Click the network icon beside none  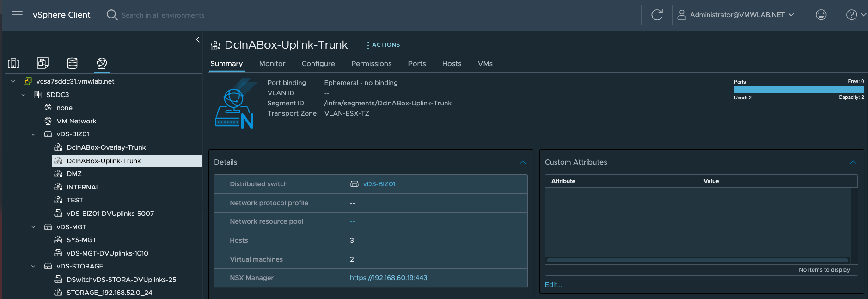[48, 108]
